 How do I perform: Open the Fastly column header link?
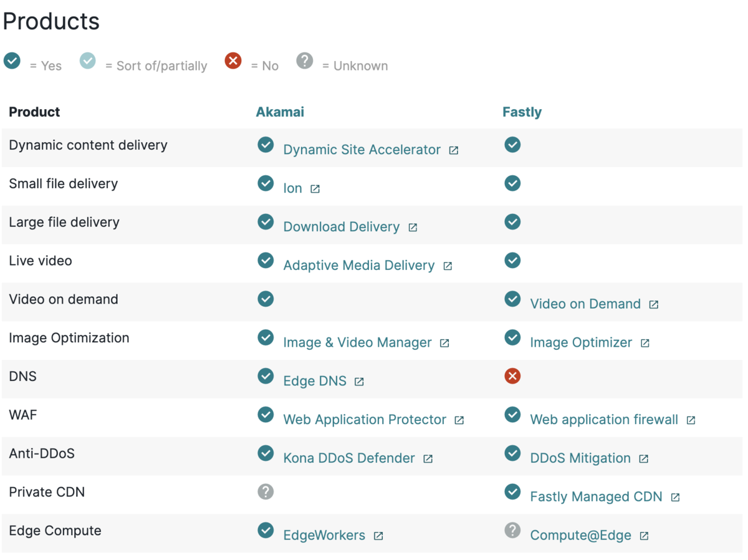pos(522,112)
